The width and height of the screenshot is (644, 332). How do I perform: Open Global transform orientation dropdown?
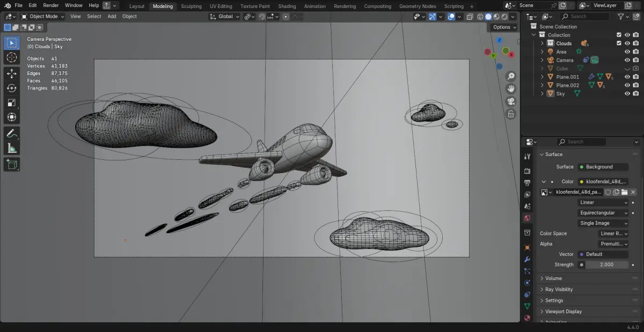click(x=225, y=17)
